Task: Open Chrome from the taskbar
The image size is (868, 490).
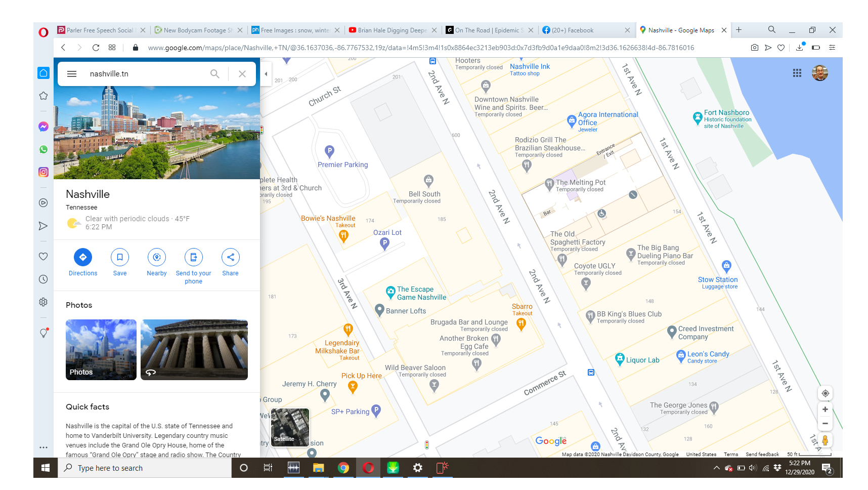Action: pyautogui.click(x=343, y=468)
